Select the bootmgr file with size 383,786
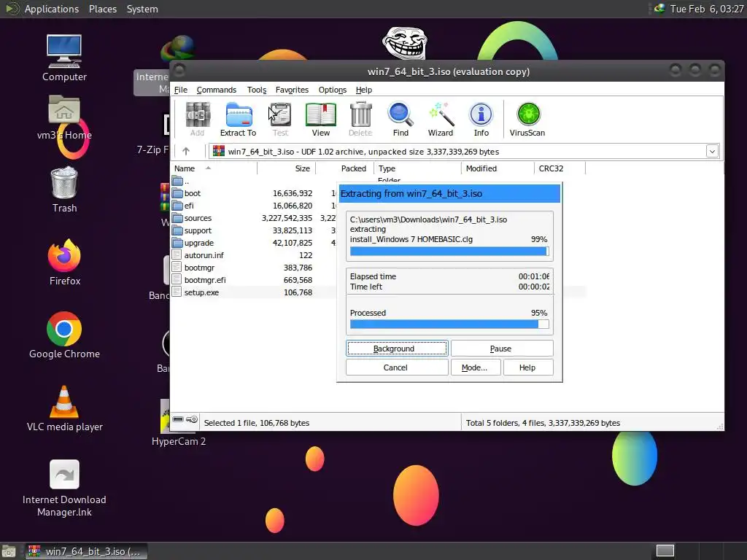747x560 pixels. [253, 268]
